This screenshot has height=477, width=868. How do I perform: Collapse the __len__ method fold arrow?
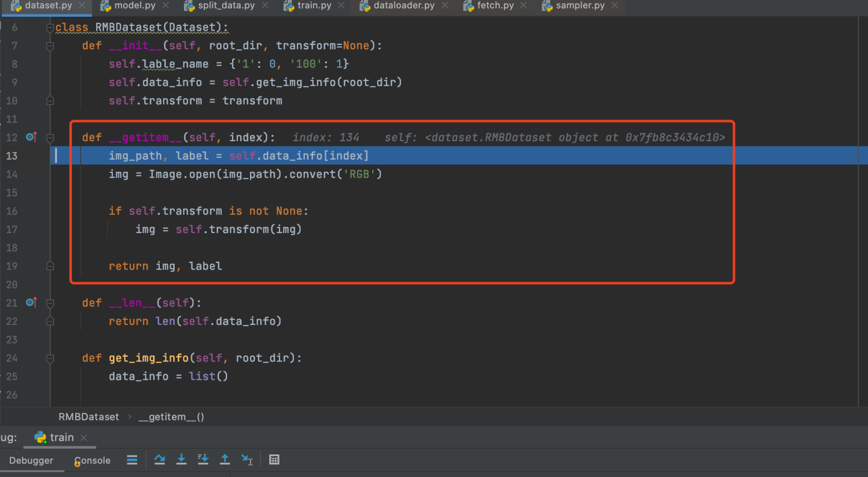point(50,302)
